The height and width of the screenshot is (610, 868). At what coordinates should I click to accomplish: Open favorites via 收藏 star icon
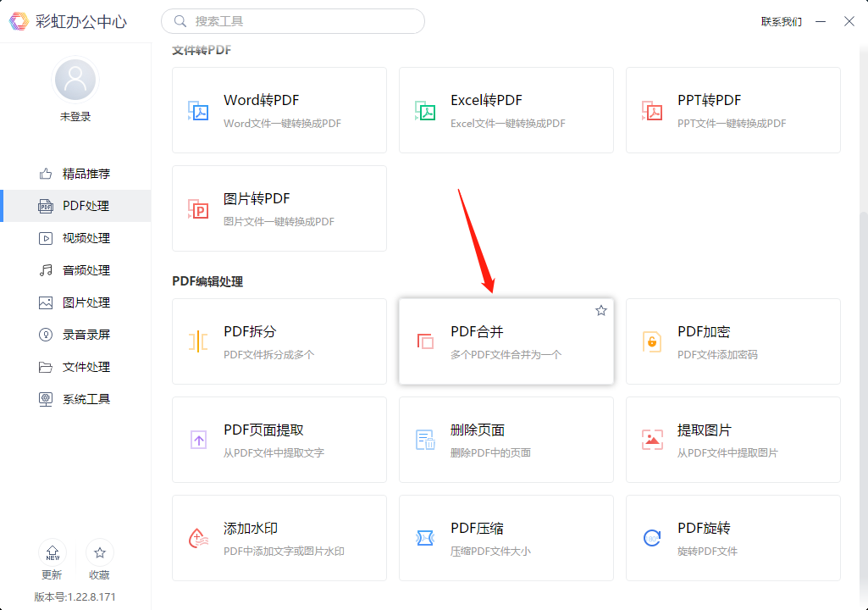tap(100, 553)
